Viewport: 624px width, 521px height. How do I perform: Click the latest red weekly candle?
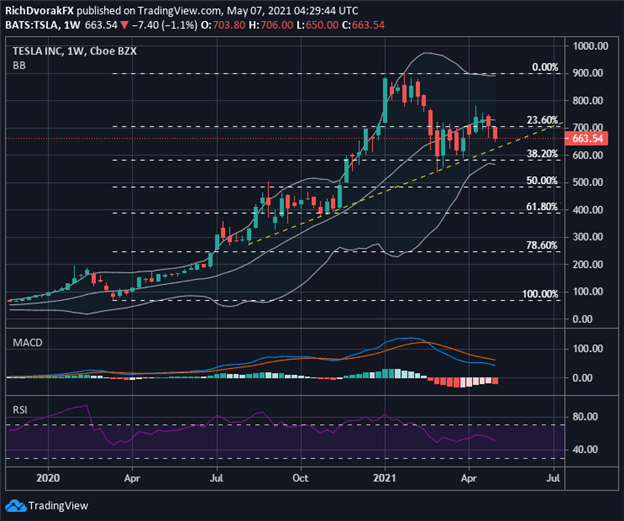point(495,134)
